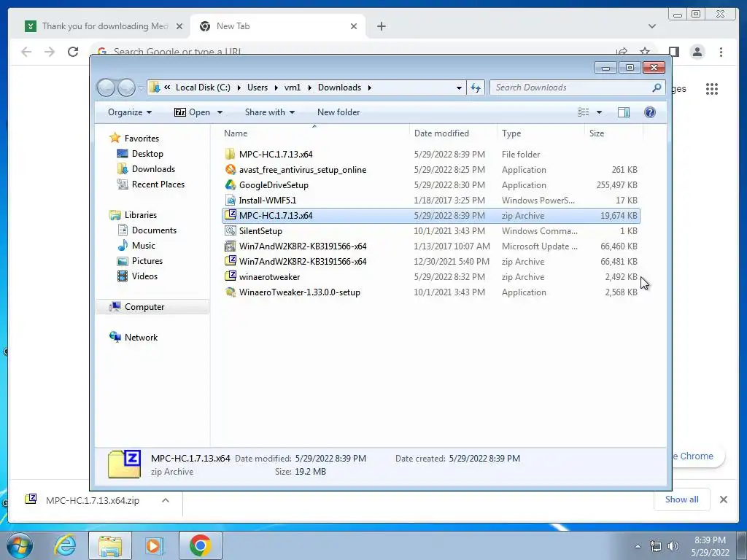Open options for MPC-HC.1.7.13.x64.zip download
747x560 pixels.
coord(166,500)
